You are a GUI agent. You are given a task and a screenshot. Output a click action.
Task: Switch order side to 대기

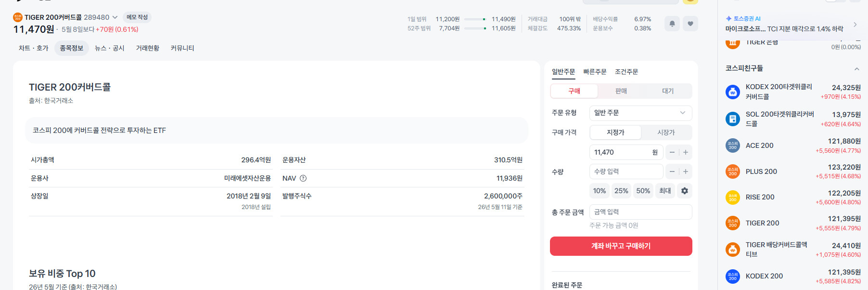(x=668, y=91)
